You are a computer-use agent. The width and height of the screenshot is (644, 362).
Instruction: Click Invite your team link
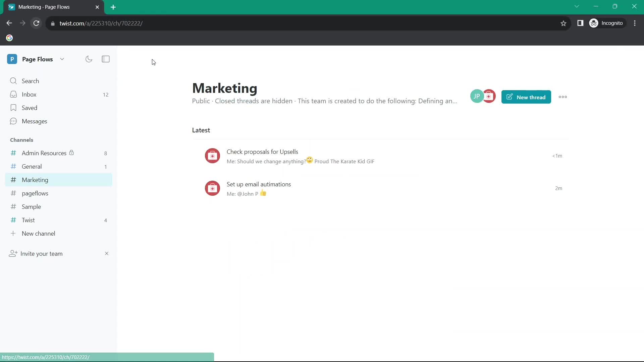click(42, 253)
